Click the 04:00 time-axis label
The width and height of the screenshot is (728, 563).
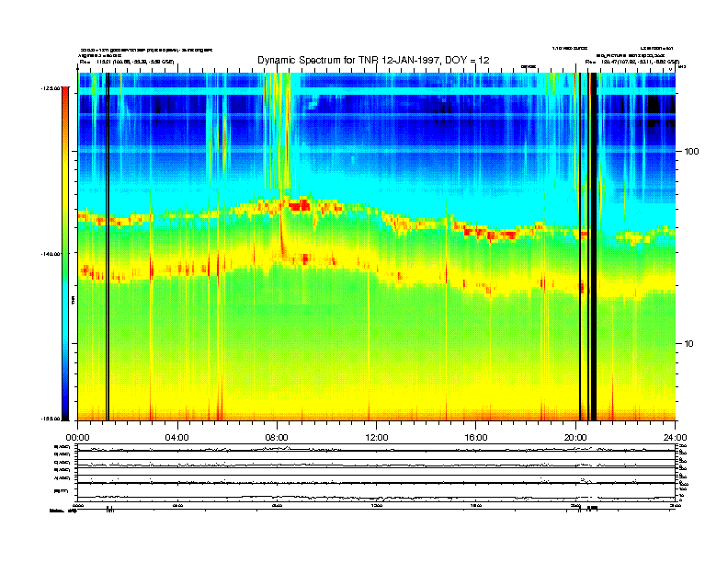[x=177, y=438]
